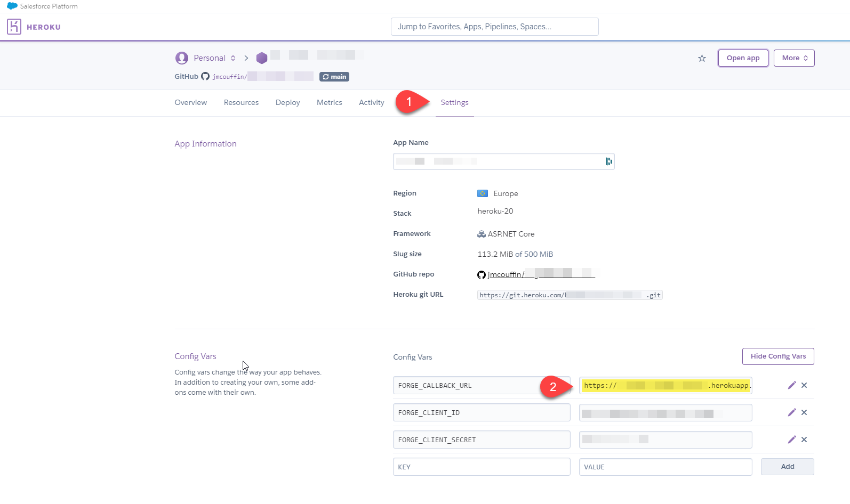The width and height of the screenshot is (850, 504).
Task: Click the Heroku logo icon
Action: (x=14, y=27)
